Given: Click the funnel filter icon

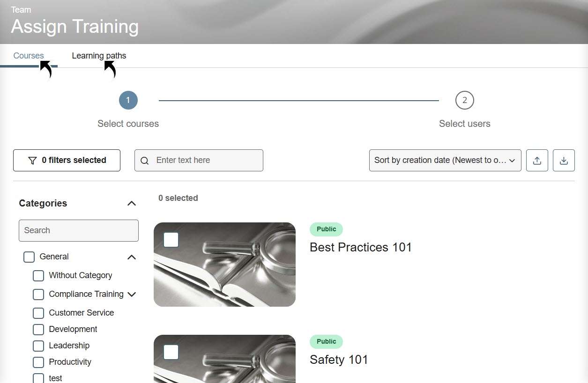Looking at the screenshot, I should tap(32, 161).
